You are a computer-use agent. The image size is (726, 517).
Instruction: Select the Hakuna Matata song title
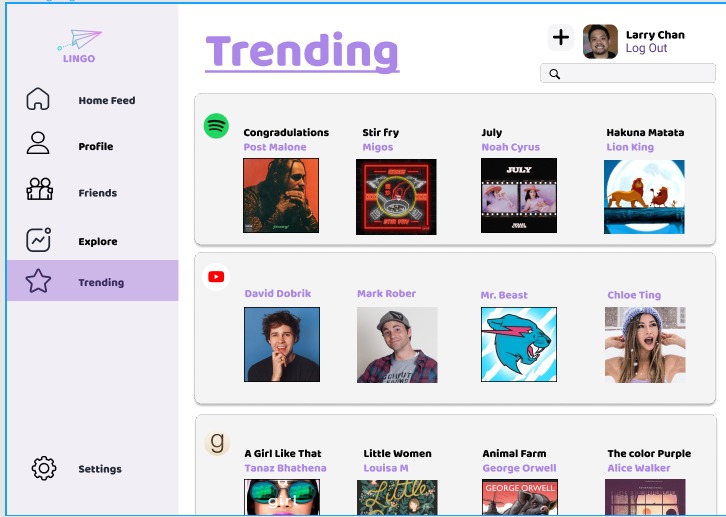(x=645, y=133)
